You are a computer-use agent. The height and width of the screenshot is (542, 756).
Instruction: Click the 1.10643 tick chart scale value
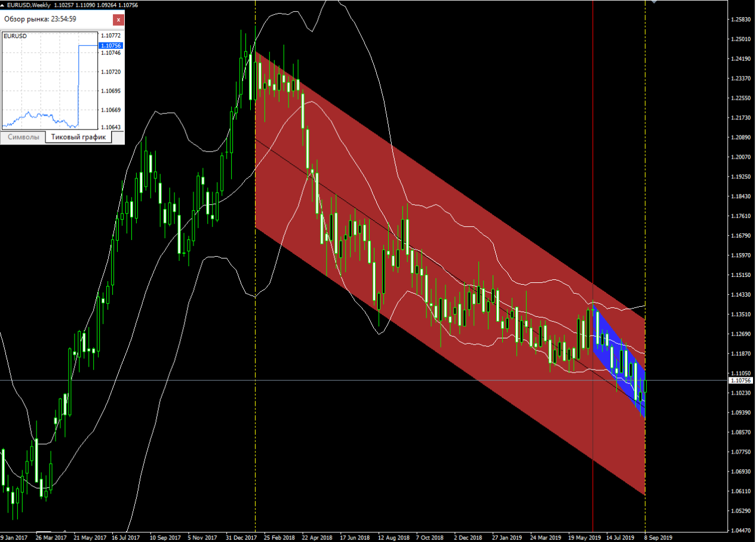pyautogui.click(x=111, y=127)
